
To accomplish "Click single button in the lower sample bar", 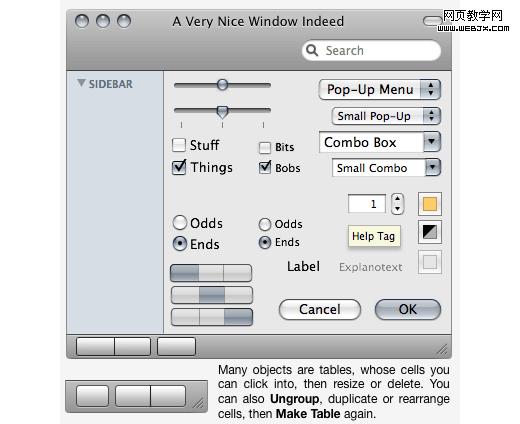I will point(92,396).
